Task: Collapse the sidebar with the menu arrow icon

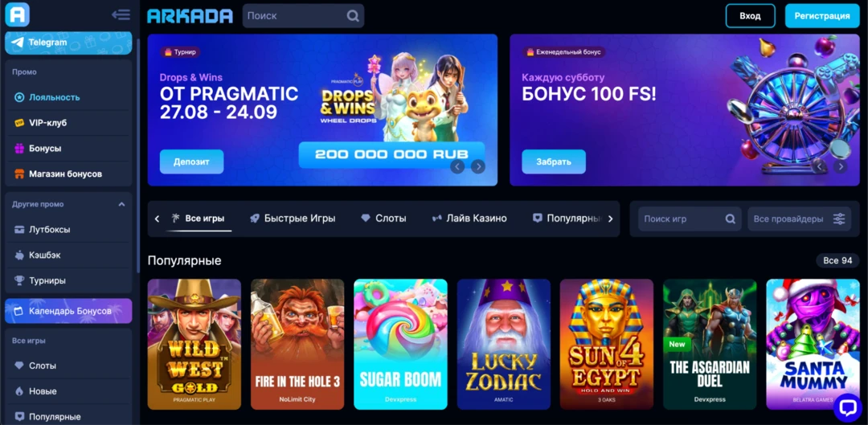Action: pyautogui.click(x=121, y=15)
